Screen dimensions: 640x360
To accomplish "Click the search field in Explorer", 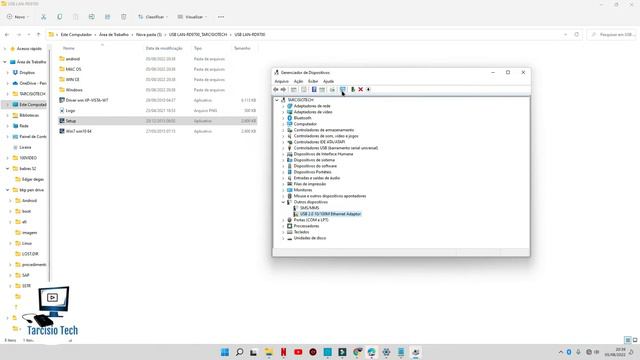I will (x=612, y=35).
